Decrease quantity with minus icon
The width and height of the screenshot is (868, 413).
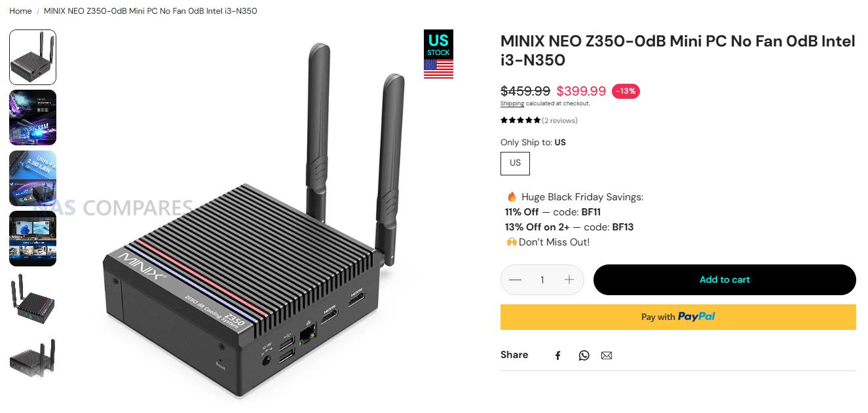(x=515, y=280)
